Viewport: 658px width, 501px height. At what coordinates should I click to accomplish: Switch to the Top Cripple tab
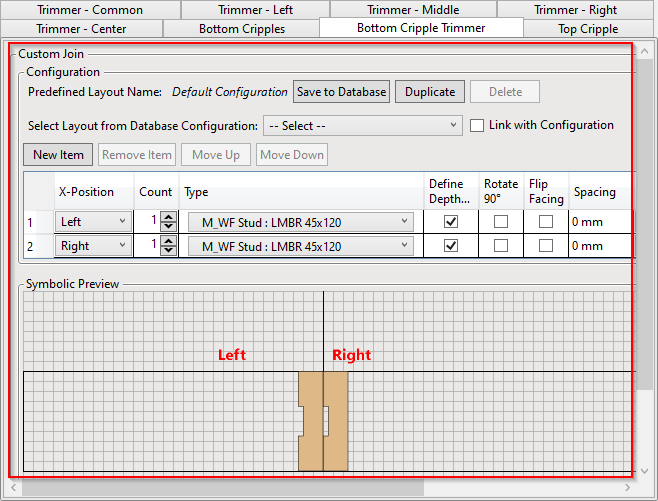[x=588, y=29]
